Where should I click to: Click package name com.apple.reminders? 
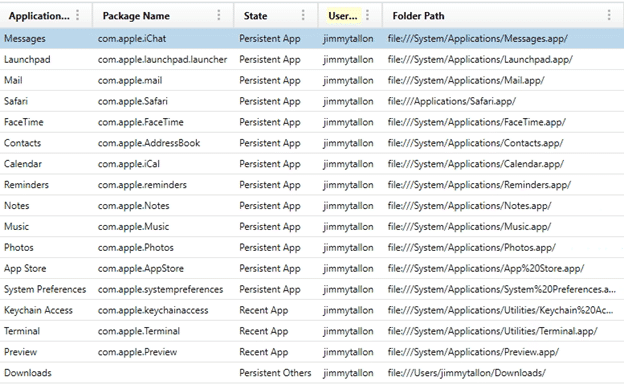pyautogui.click(x=142, y=185)
